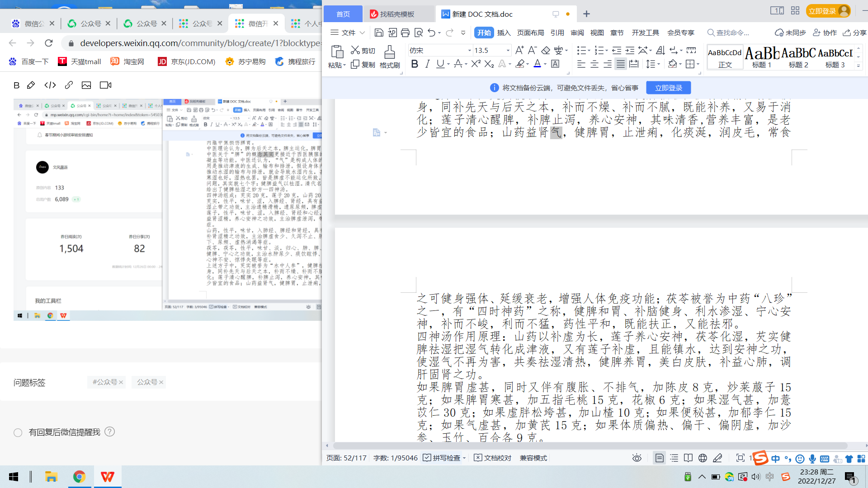Click the print icon in WPS toolbar
868x488 pixels.
[x=405, y=33]
